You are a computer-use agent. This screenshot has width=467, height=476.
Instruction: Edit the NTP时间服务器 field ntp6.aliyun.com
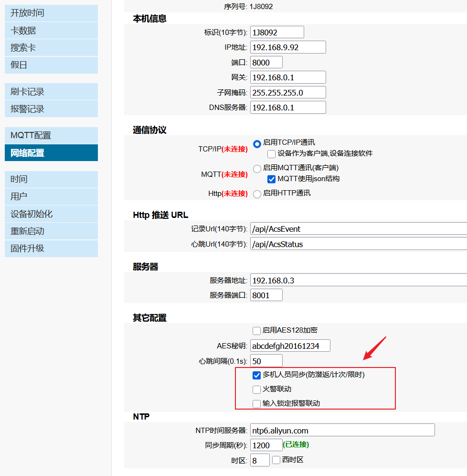pos(342,430)
